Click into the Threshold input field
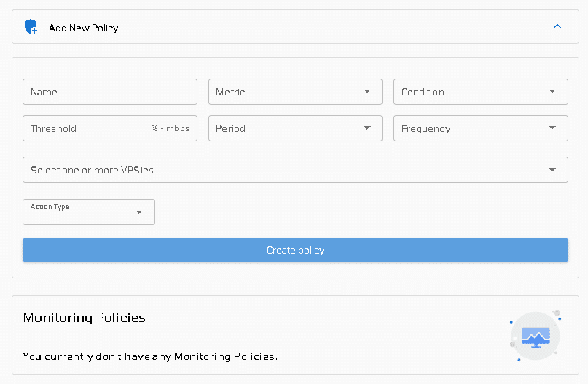The height and width of the screenshot is (384, 588). click(x=110, y=128)
